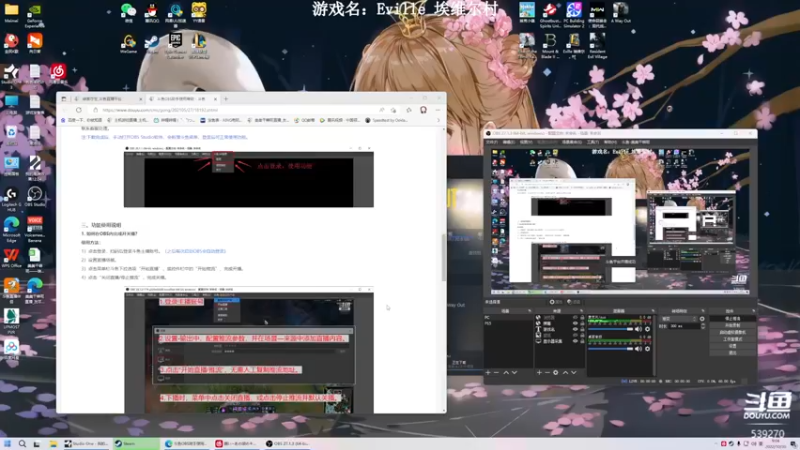Open the A Way Out desktop icon

tap(620, 12)
